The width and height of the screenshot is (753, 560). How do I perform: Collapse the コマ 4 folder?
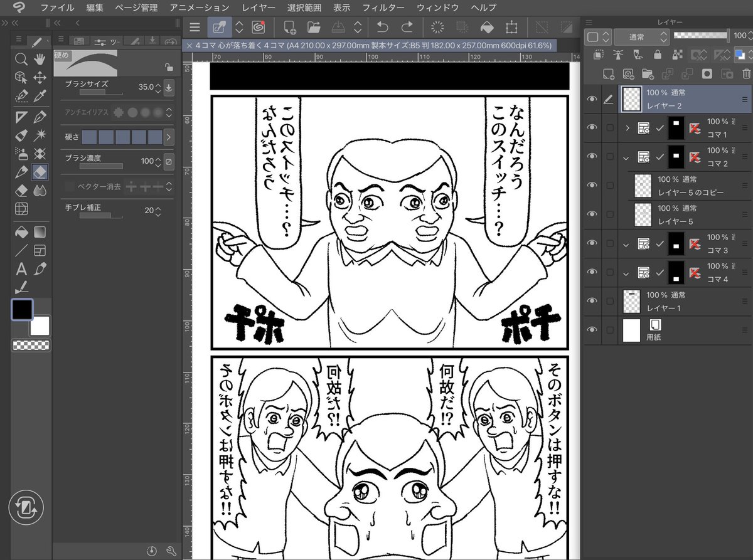coord(626,272)
